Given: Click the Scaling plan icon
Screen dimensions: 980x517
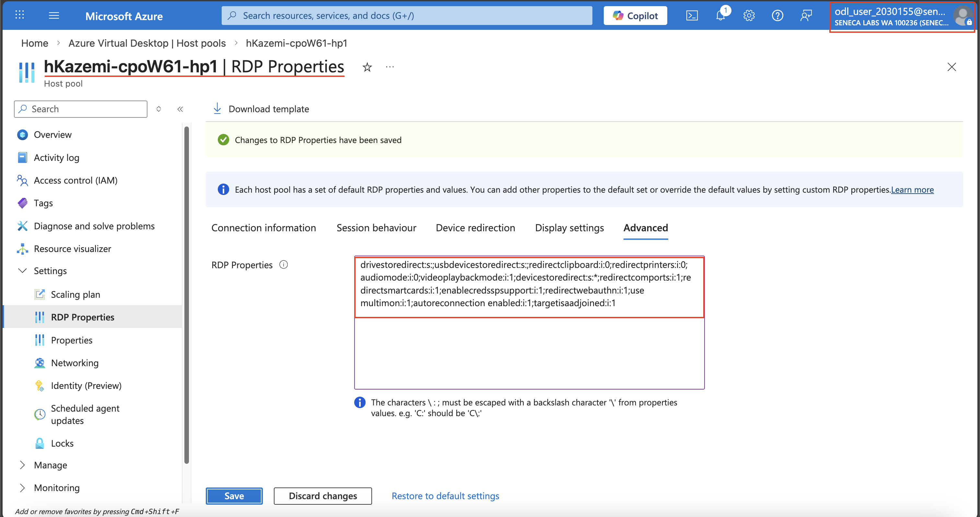Looking at the screenshot, I should [x=40, y=294].
